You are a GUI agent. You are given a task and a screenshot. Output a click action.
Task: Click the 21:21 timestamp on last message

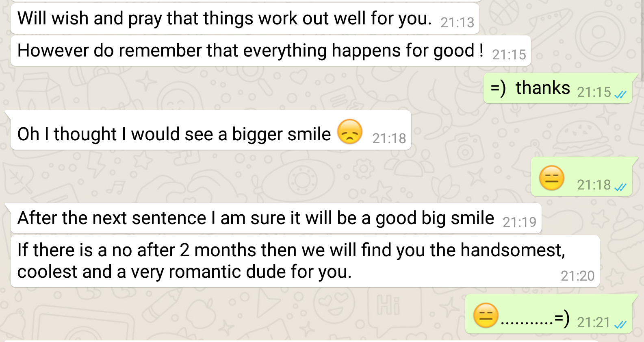[593, 322]
